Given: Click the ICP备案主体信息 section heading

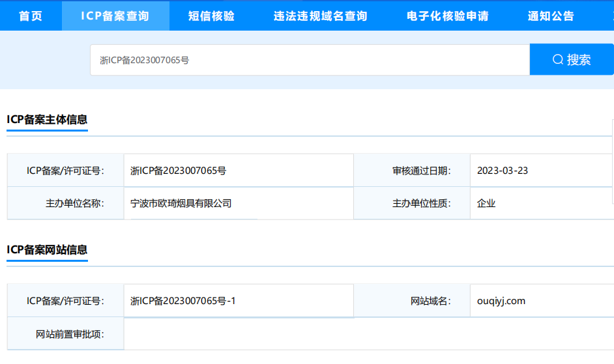Looking at the screenshot, I should coord(47,119).
